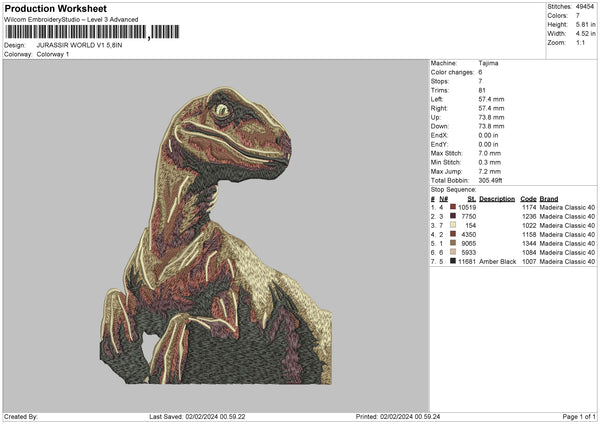This screenshot has height=424, width=600.
Task: Click the brick-red swatch for code 1158
Action: [453, 234]
